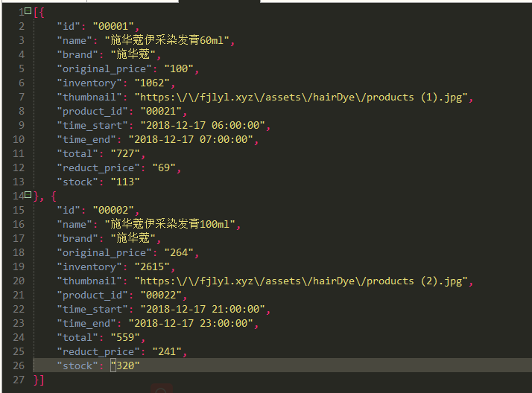The image size is (532, 393).
Task: Click the total value "559"
Action: tap(125, 337)
